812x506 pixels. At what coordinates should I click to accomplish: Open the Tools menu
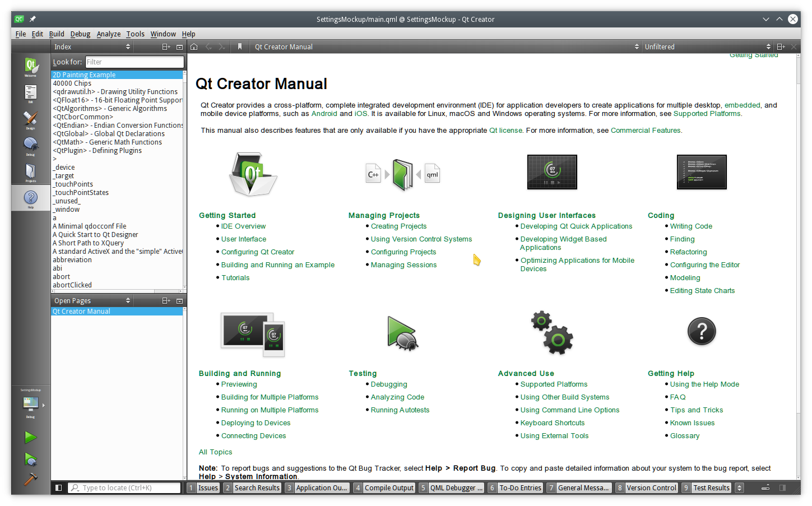point(135,34)
